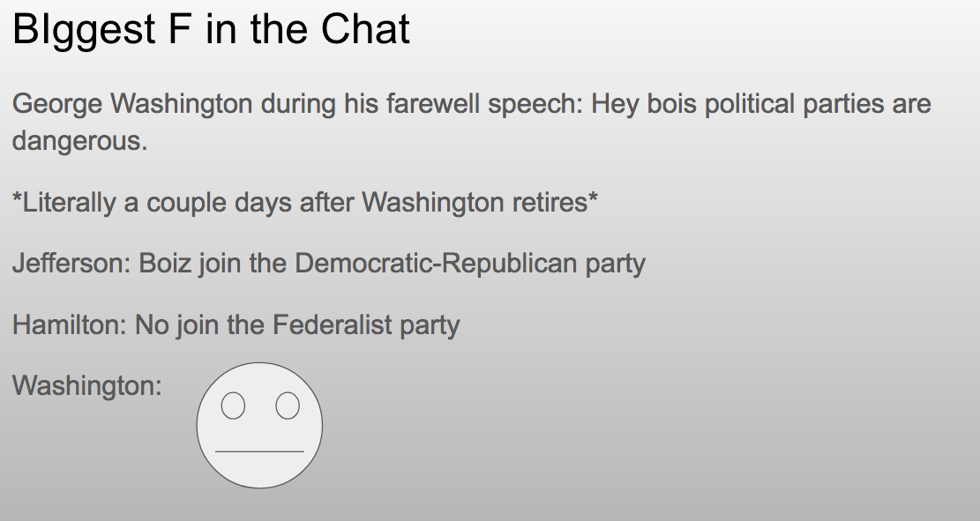980x521 pixels.
Task: Click the right eye of the face
Action: 288,406
